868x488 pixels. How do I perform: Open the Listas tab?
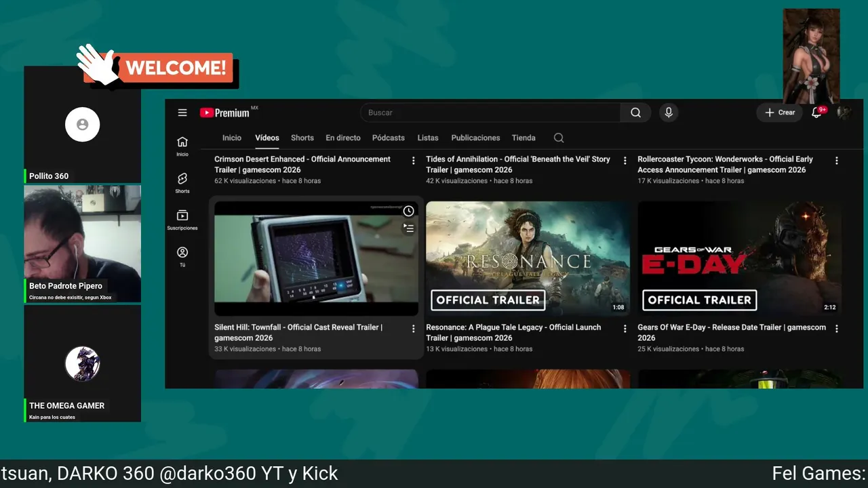point(428,138)
